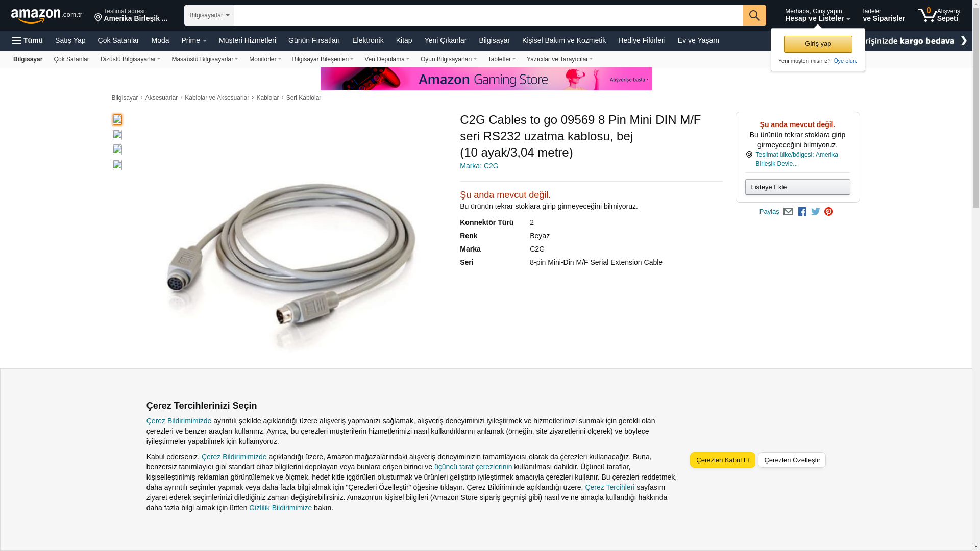
Task: Expand the Prime navigation dropdown
Action: (x=194, y=40)
